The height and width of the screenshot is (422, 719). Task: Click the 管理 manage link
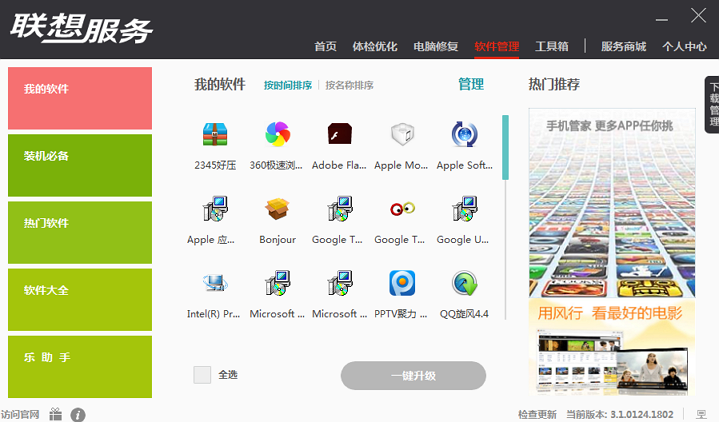tap(471, 84)
